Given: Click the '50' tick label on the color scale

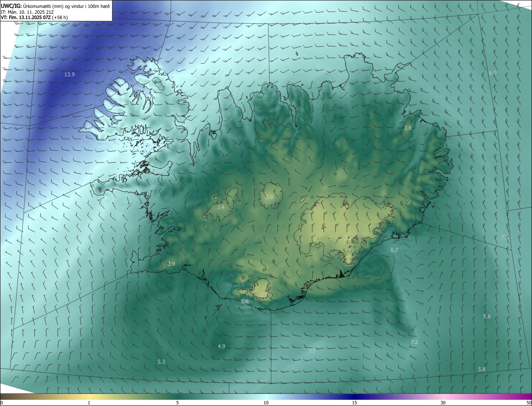Looking at the screenshot, I should (529, 403).
